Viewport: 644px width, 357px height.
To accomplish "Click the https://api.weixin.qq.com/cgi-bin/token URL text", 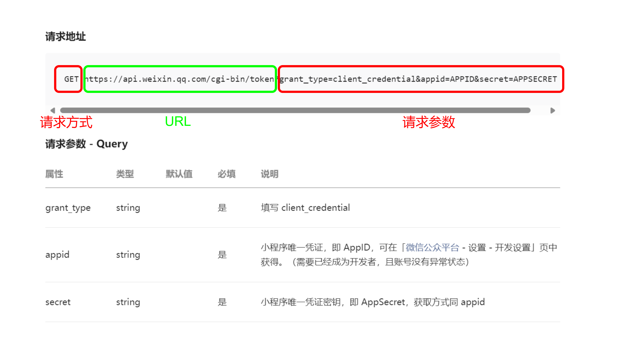I will pyautogui.click(x=179, y=79).
